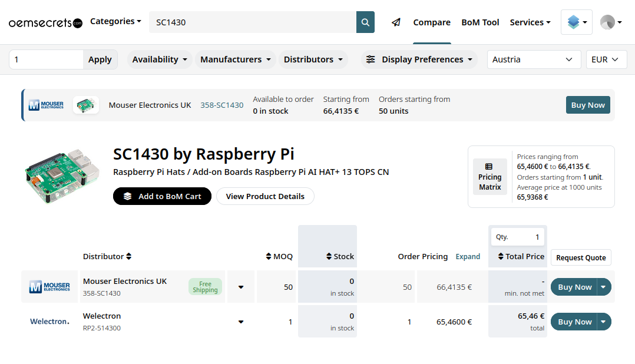The image size is (635, 364).
Task: Open the blue layers stack dropdown
Action: (577, 22)
